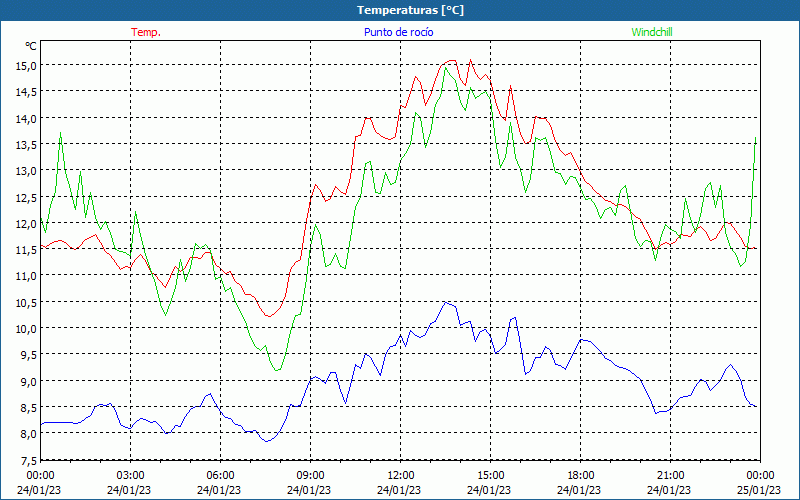The width and height of the screenshot is (800, 500).
Task: Click the '11,0' y-axis value
Action: pyautogui.click(x=27, y=276)
